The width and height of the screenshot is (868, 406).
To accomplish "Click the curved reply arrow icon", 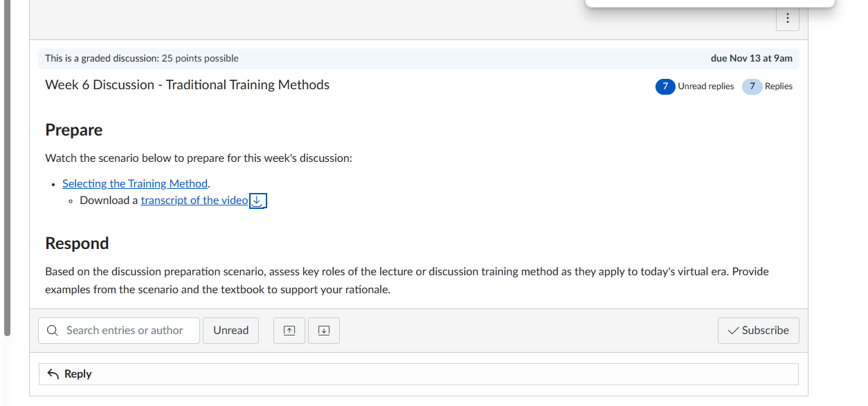I will click(53, 374).
